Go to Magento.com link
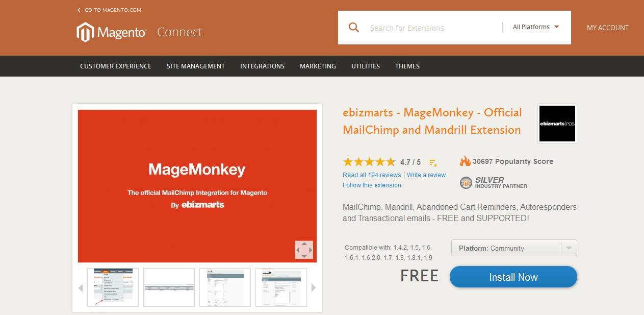This screenshot has height=315, width=644. point(113,10)
